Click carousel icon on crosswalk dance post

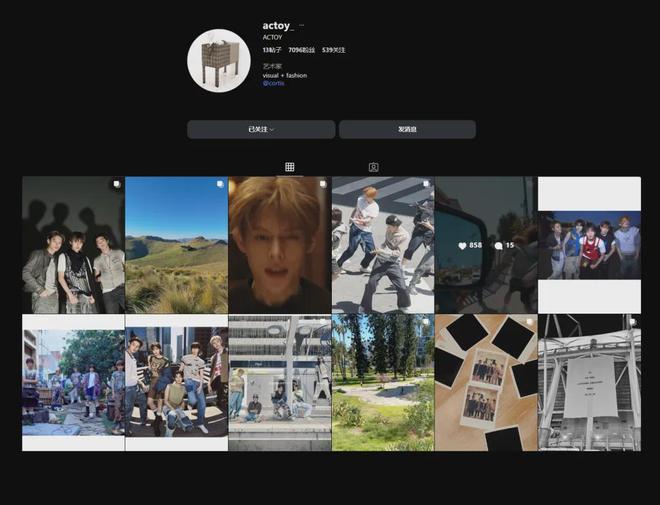tap(425, 185)
